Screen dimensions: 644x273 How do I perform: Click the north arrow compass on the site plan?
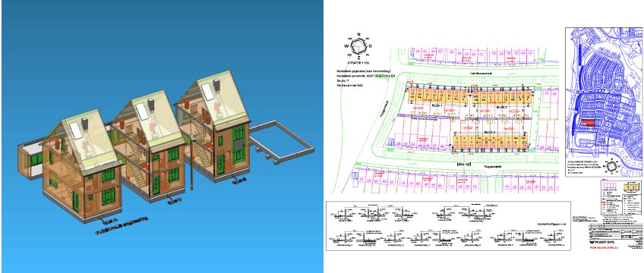coord(358,46)
